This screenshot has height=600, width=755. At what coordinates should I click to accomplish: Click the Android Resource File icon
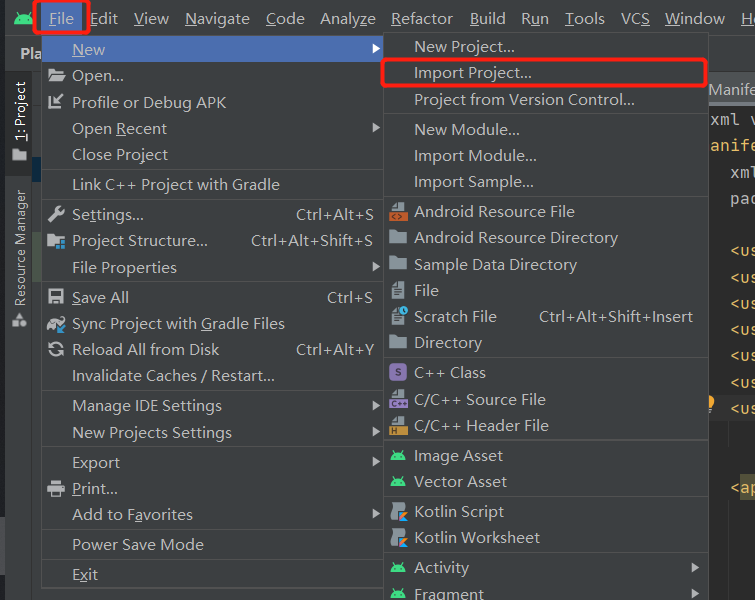(x=398, y=212)
